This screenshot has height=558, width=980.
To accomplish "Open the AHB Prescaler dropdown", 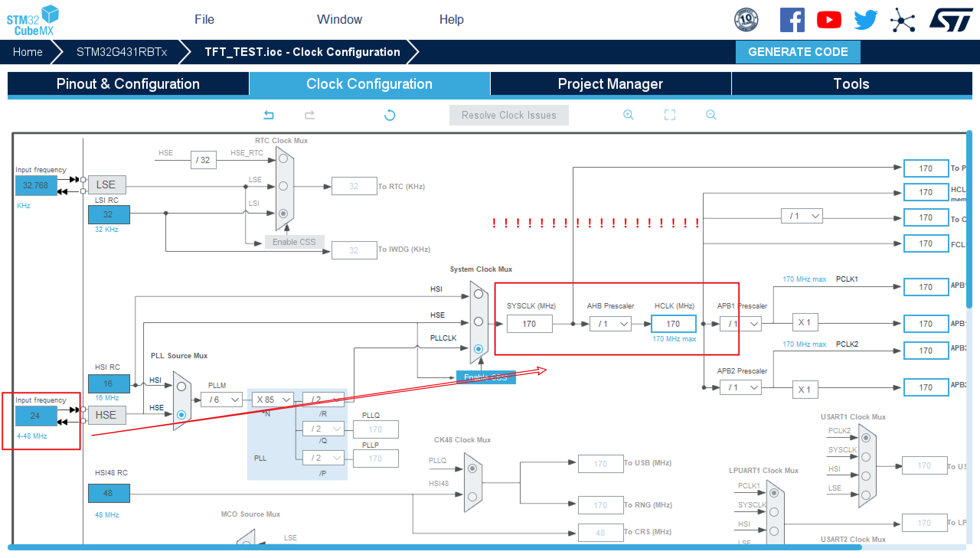I will tap(611, 324).
